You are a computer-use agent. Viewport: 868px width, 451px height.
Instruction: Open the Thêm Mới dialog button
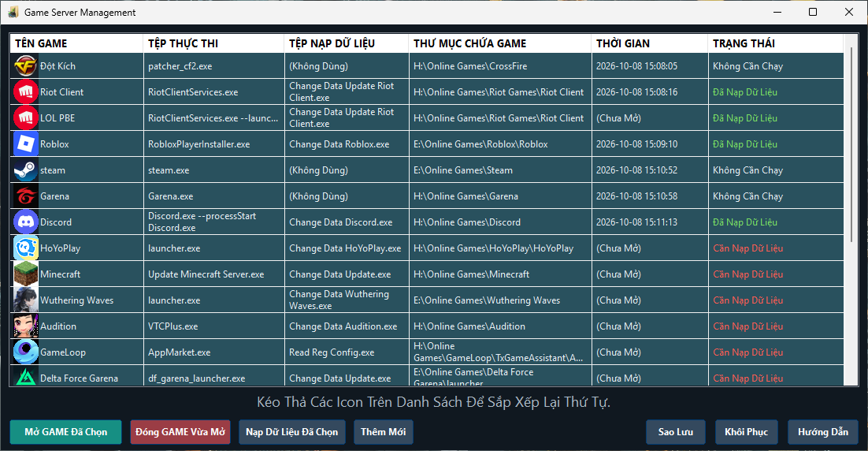click(383, 432)
